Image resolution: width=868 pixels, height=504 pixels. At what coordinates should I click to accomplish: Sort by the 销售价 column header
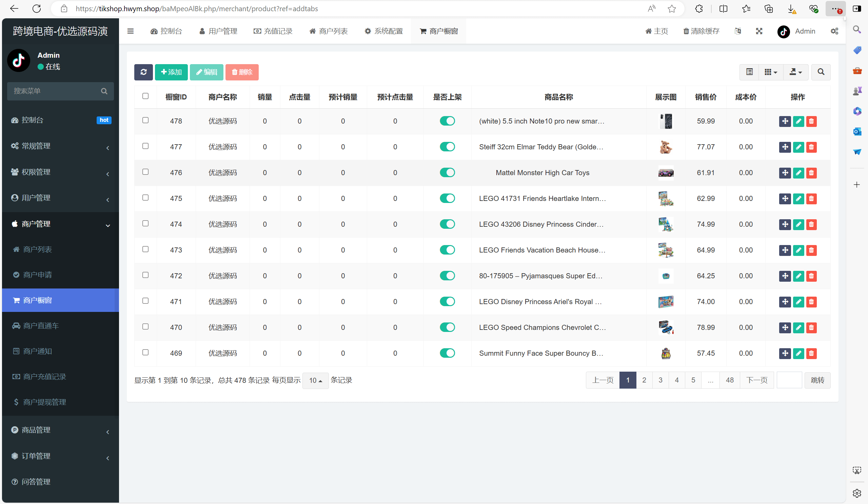pyautogui.click(x=706, y=97)
